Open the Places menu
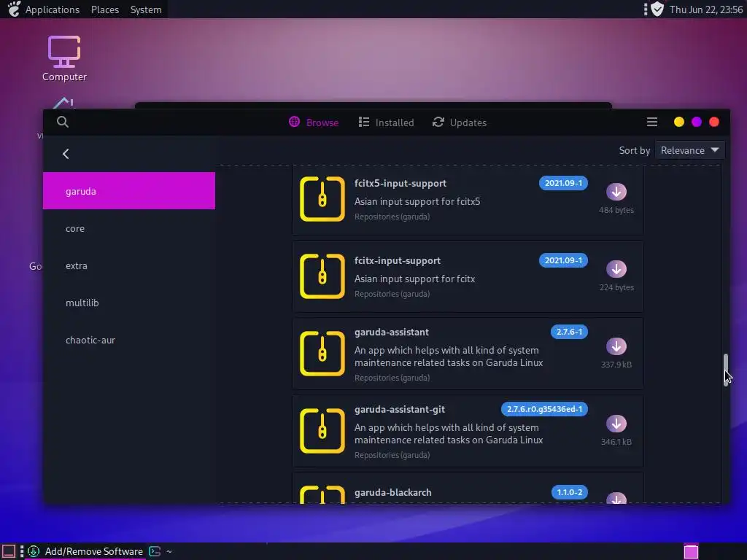 (105, 9)
